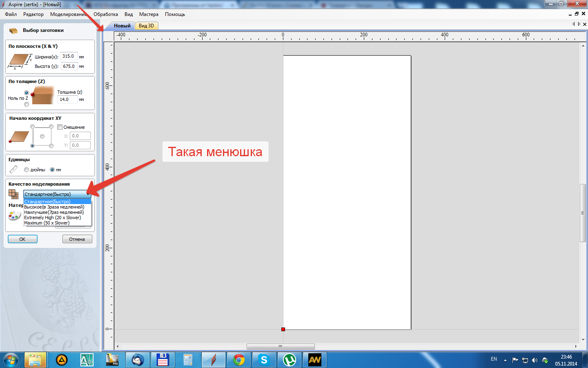Select the lower Ноль по Z radio button
588x368 pixels.
point(27,104)
